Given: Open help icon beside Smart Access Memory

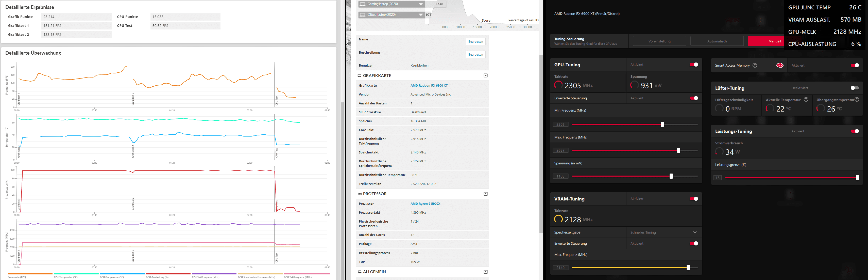Looking at the screenshot, I should [x=755, y=66].
